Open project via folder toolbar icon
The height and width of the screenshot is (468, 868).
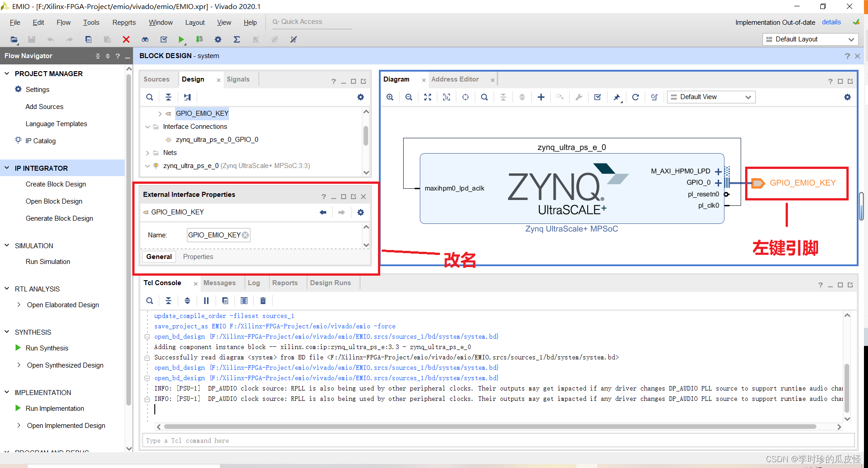click(14, 40)
